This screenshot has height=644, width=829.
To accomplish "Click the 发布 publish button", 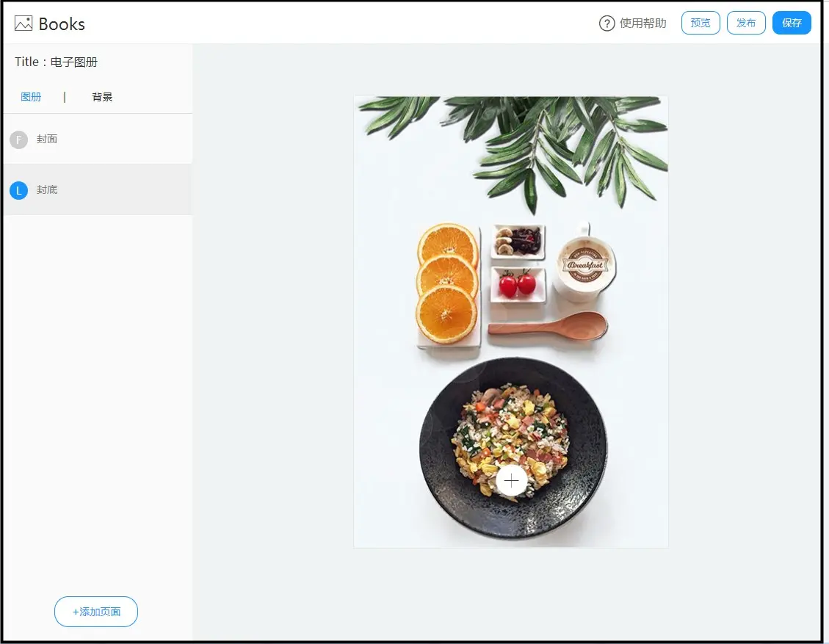I will click(746, 23).
